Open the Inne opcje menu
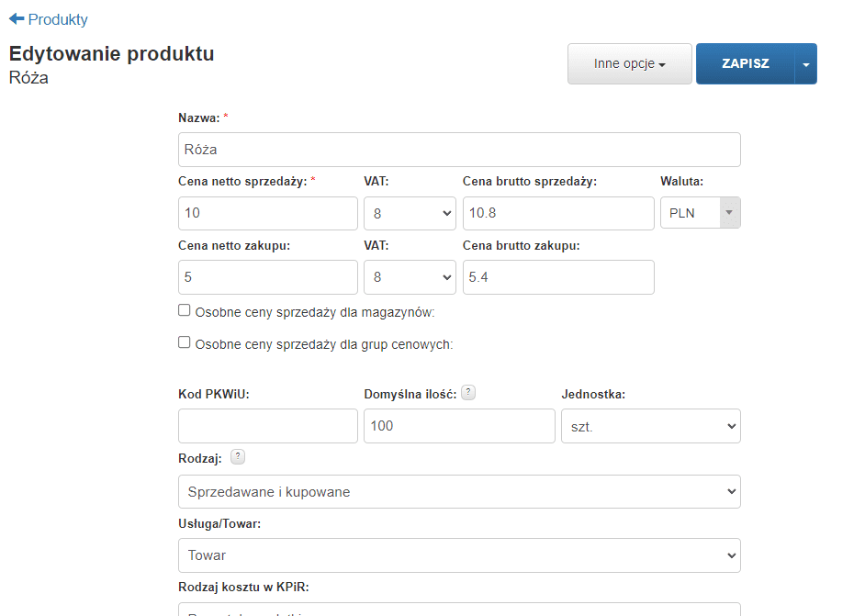Image resolution: width=865 pixels, height=616 pixels. (x=629, y=64)
